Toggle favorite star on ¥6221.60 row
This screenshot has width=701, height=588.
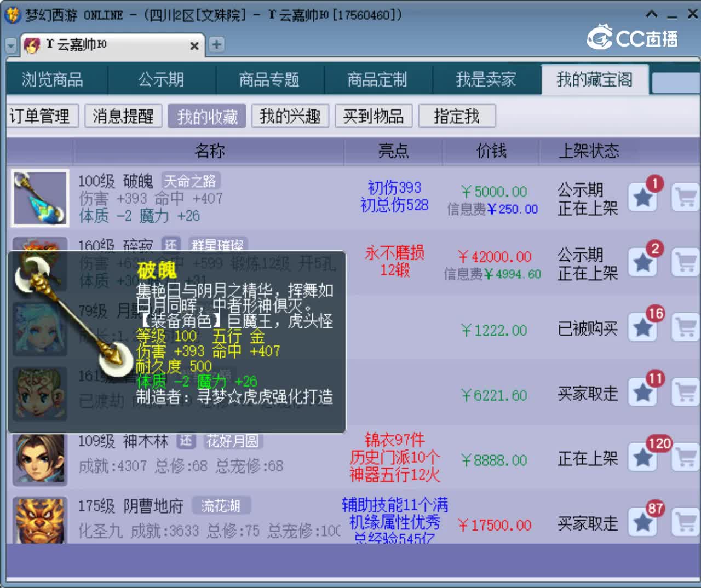click(643, 393)
